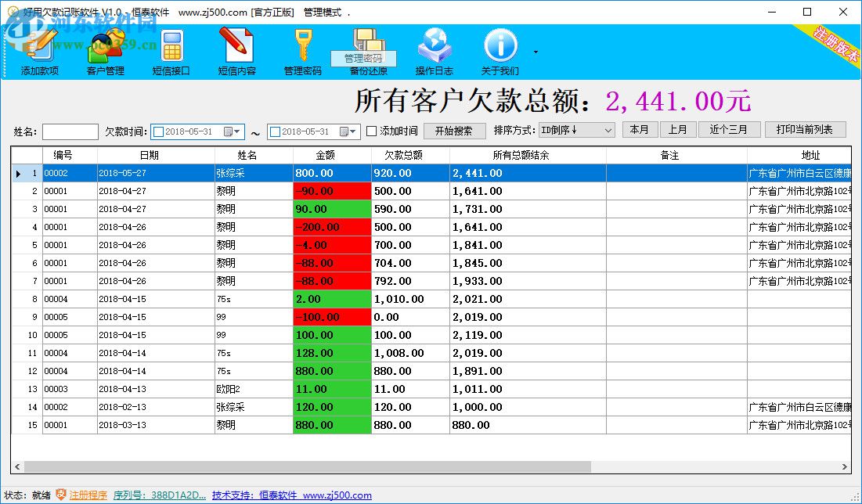Click 00003 number cell in row 13
This screenshot has height=504, width=862.
pos(70,389)
